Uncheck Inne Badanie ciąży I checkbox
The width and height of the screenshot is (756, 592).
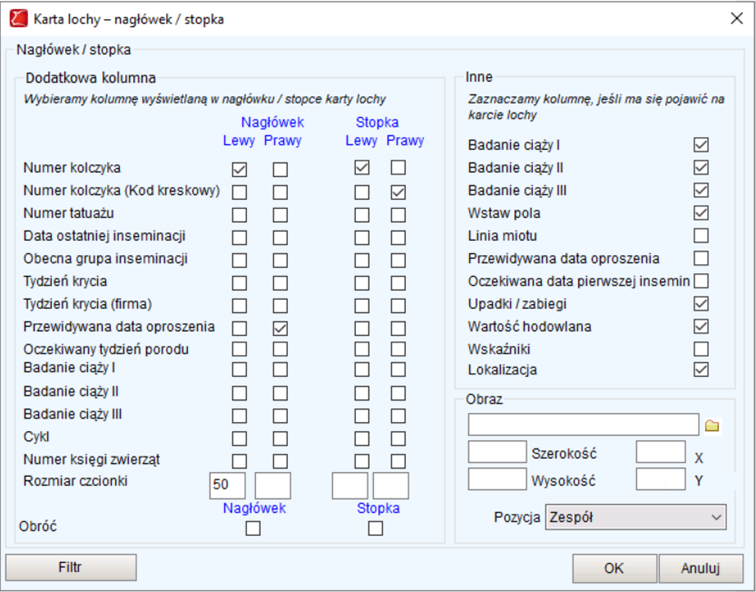701,144
